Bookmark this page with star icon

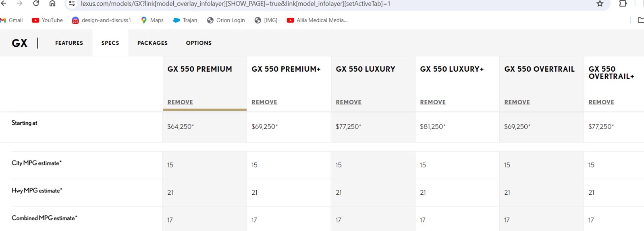tap(600, 4)
